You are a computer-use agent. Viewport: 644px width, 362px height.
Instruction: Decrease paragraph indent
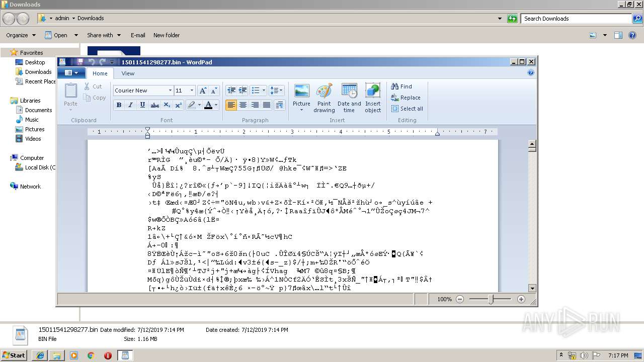tap(231, 90)
